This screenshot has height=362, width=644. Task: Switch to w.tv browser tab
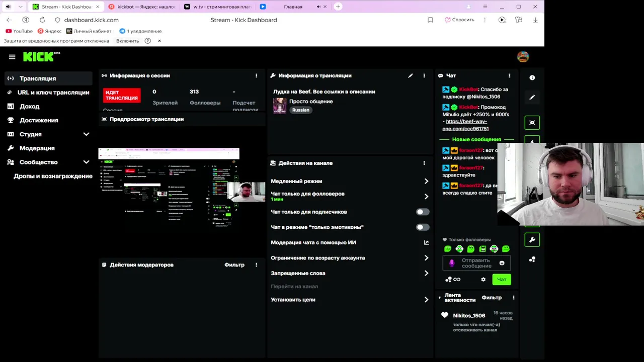218,7
